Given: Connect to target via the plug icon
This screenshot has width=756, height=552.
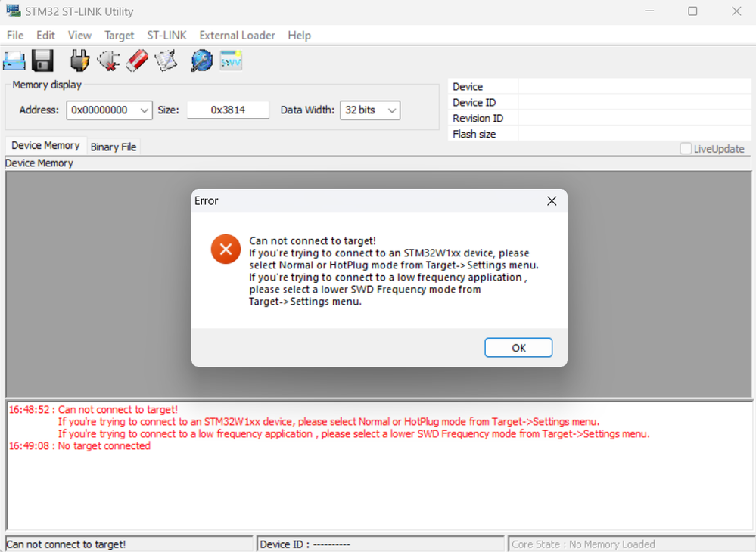Looking at the screenshot, I should click(x=79, y=60).
